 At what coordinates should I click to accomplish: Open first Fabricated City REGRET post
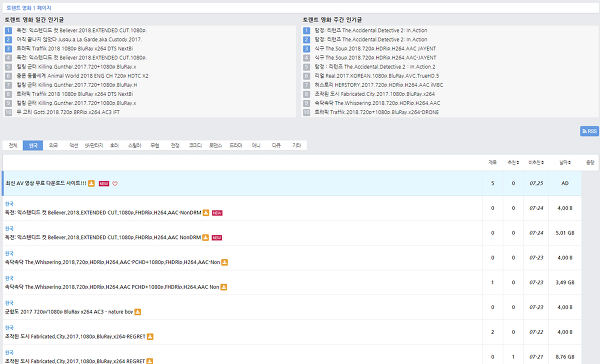pyautogui.click(x=75, y=336)
